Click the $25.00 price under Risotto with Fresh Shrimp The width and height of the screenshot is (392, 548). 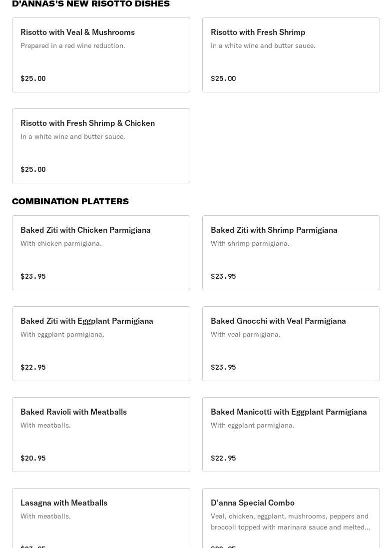(223, 78)
